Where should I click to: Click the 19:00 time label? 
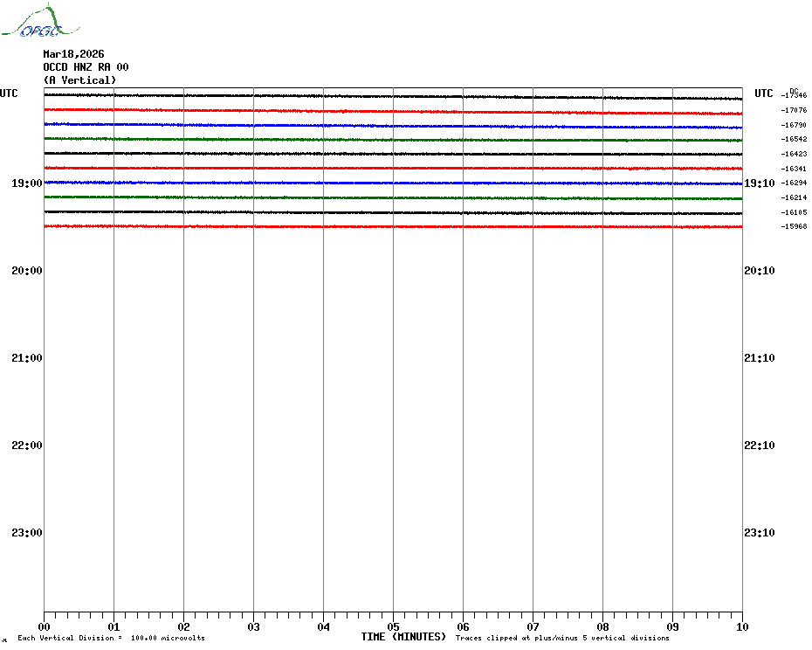click(27, 183)
